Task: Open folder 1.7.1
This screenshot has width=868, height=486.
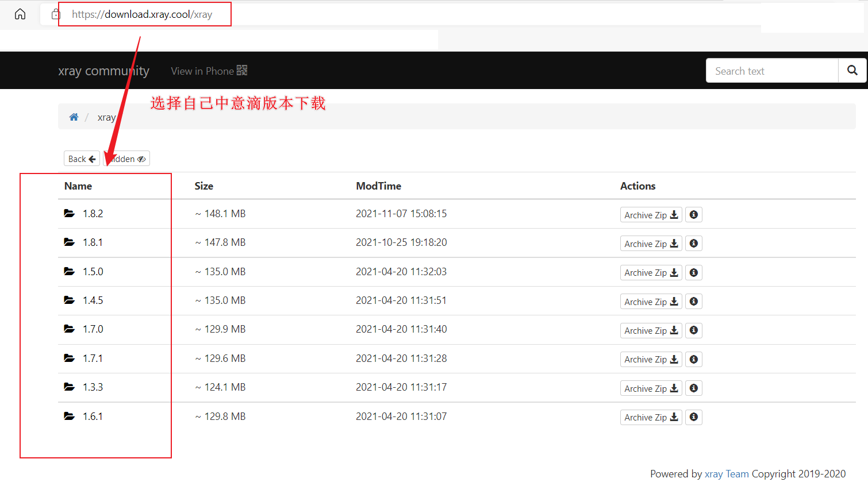Action: 93,358
